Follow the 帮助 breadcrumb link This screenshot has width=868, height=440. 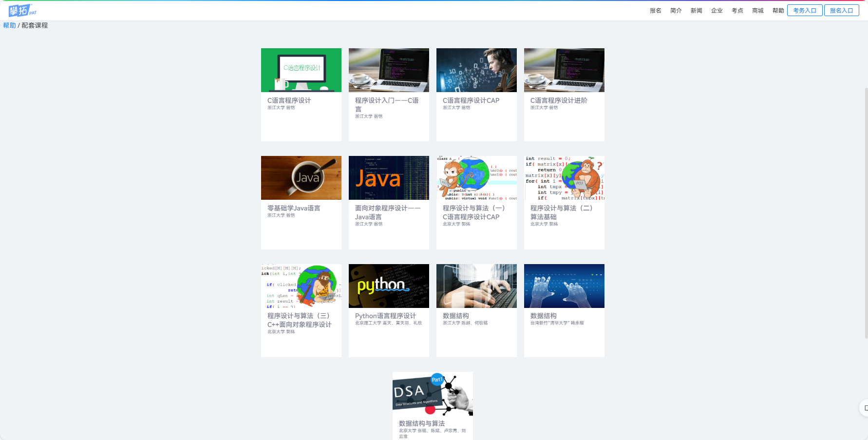coord(9,25)
